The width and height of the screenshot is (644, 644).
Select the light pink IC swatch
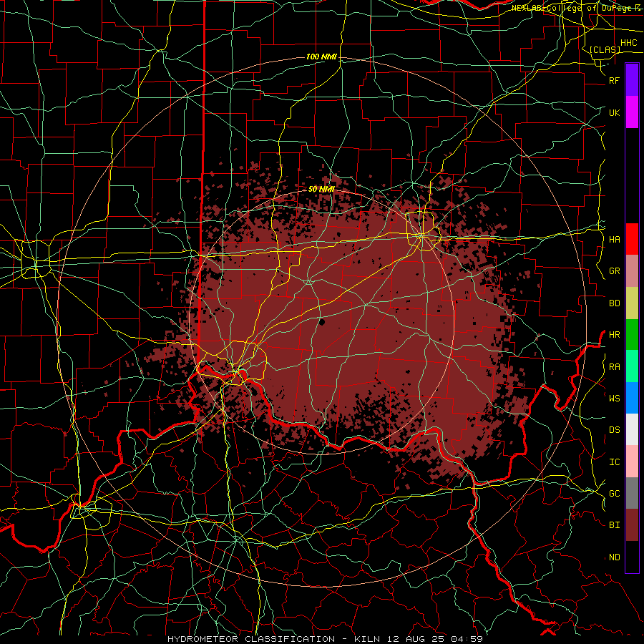point(632,462)
